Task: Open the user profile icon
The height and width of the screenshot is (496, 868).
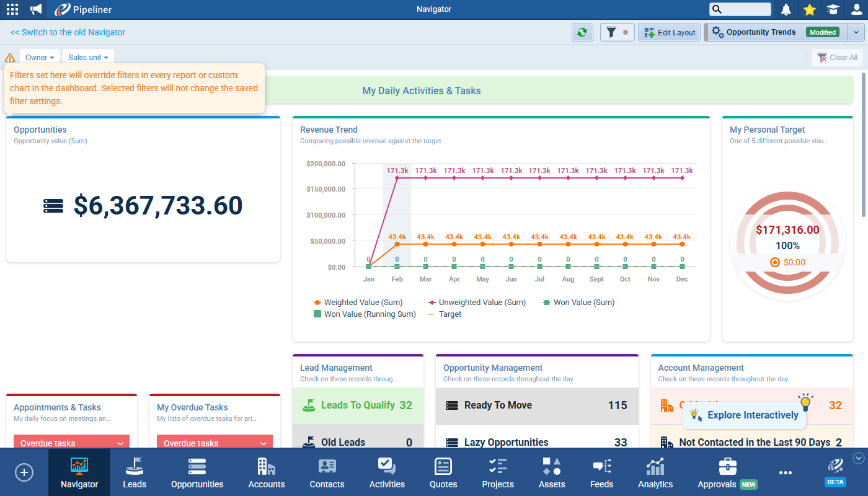Action: point(856,9)
